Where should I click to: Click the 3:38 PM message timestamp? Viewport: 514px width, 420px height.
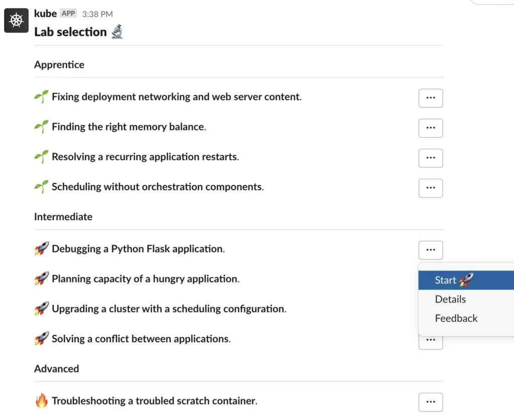(x=97, y=14)
